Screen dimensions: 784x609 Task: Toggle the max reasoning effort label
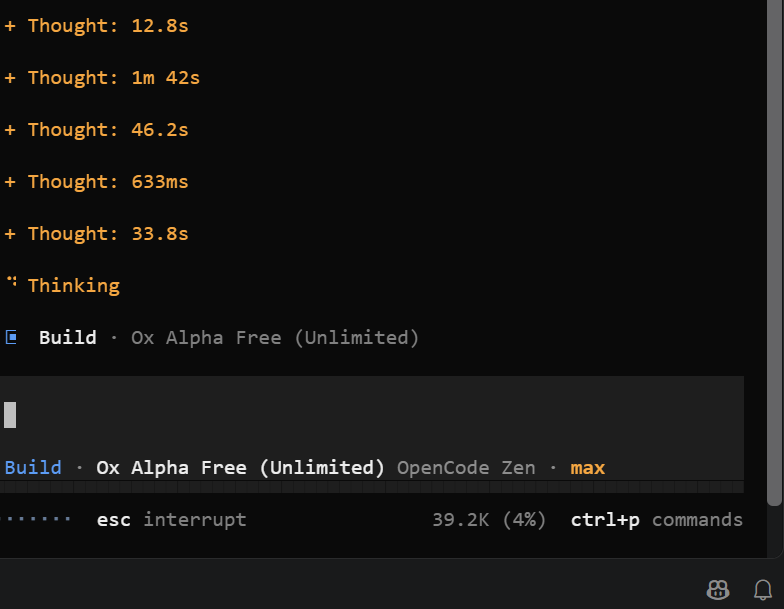click(588, 468)
